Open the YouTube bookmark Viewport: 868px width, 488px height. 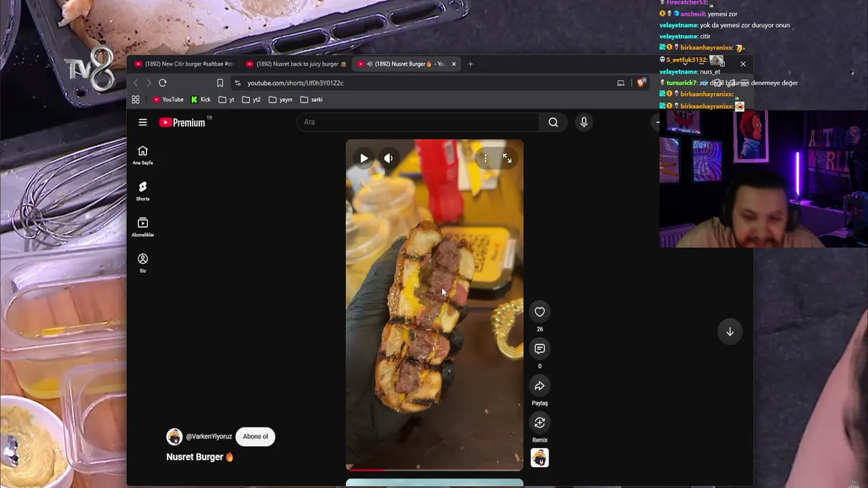click(168, 100)
